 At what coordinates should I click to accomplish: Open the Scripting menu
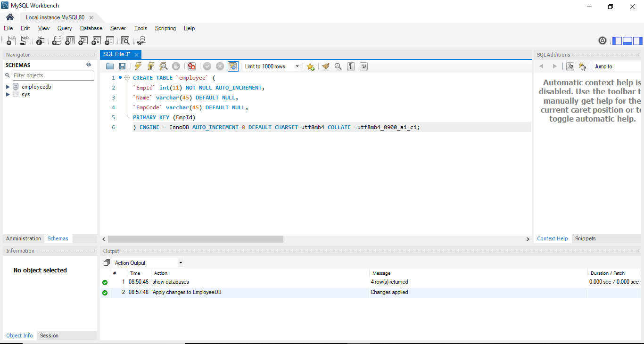pyautogui.click(x=165, y=28)
